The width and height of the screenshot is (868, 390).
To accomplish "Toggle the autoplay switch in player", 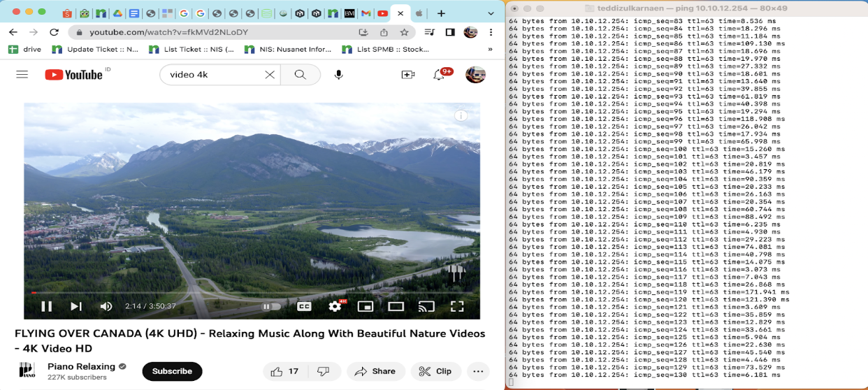I will tap(271, 306).
